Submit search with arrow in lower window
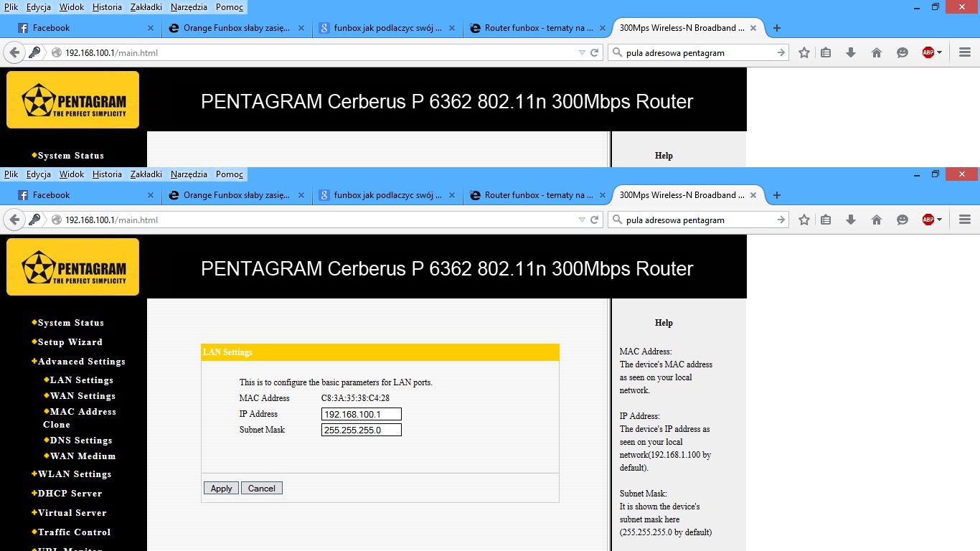Image resolution: width=980 pixels, height=551 pixels. (781, 220)
